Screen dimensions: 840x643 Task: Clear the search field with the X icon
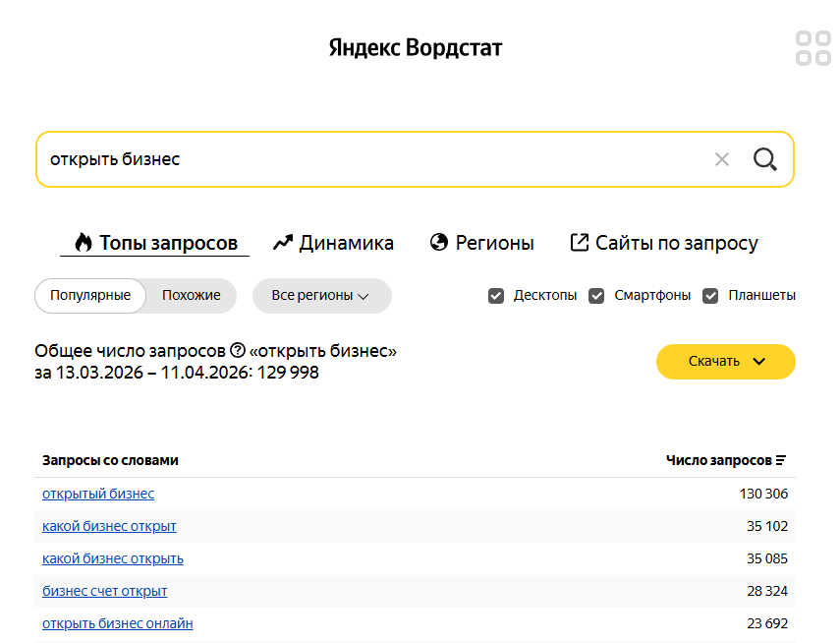[x=721, y=159]
